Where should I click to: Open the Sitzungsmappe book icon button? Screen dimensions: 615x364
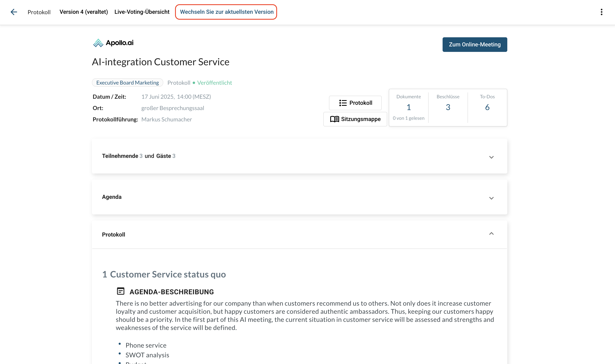click(355, 119)
